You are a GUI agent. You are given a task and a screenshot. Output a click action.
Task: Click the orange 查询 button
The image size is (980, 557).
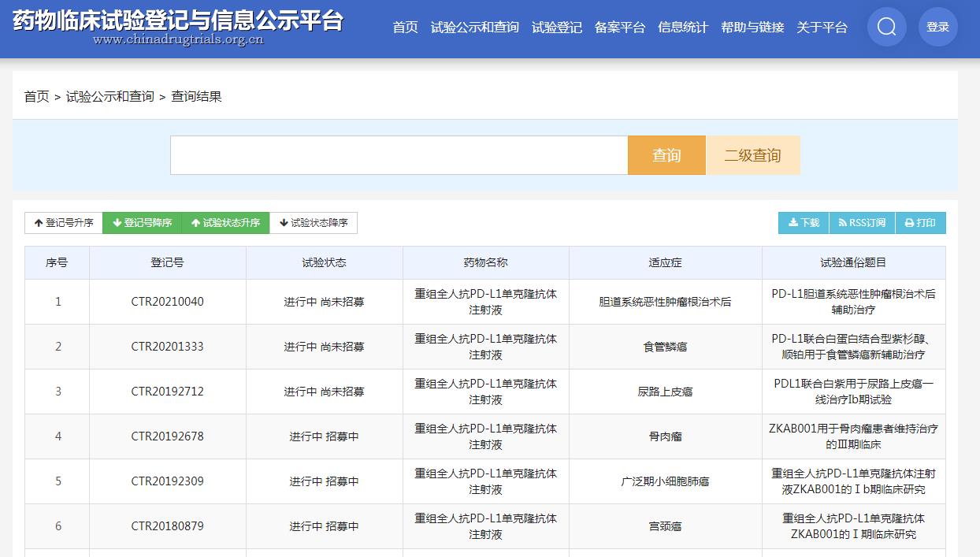(666, 155)
